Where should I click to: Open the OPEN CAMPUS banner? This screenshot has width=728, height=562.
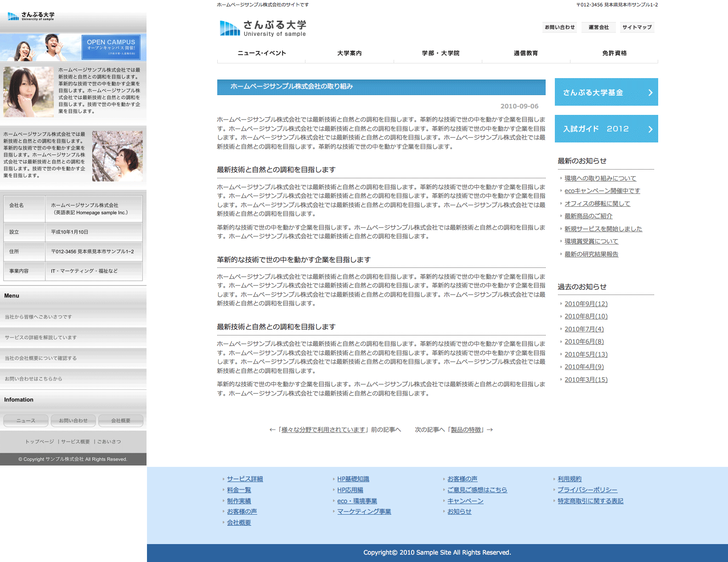point(111,47)
